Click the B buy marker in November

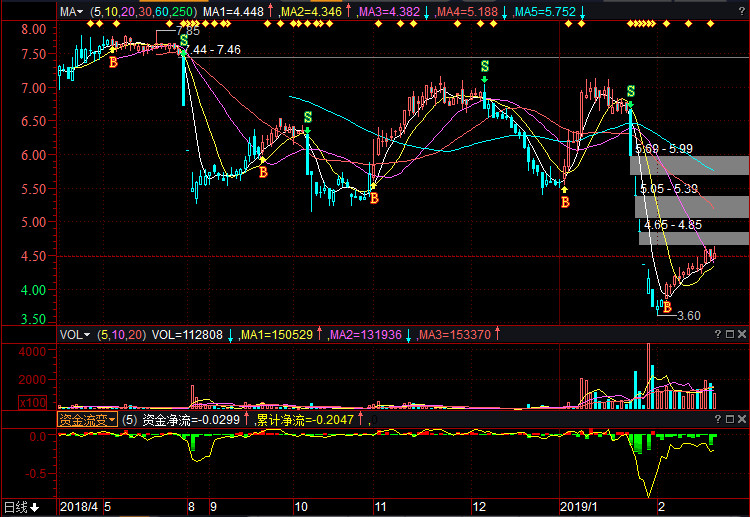coord(374,198)
